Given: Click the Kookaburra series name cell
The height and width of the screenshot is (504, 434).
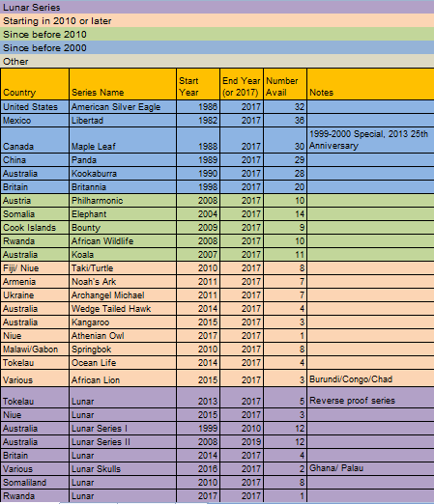Looking at the screenshot, I should 123,174.
